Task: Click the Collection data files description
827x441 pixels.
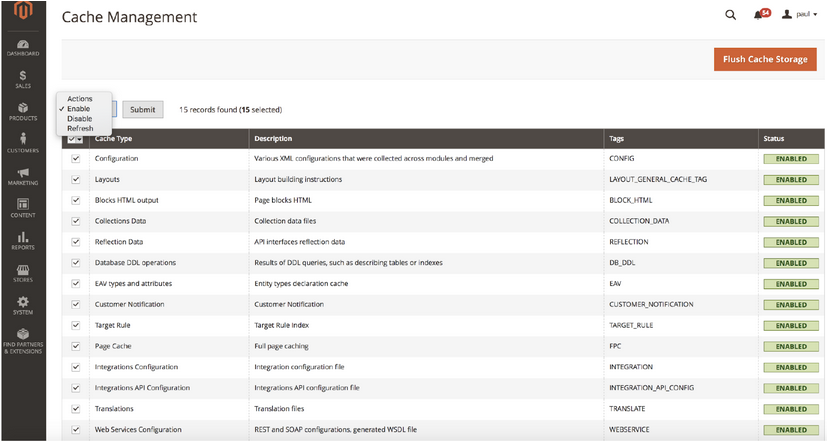Action: coord(285,221)
